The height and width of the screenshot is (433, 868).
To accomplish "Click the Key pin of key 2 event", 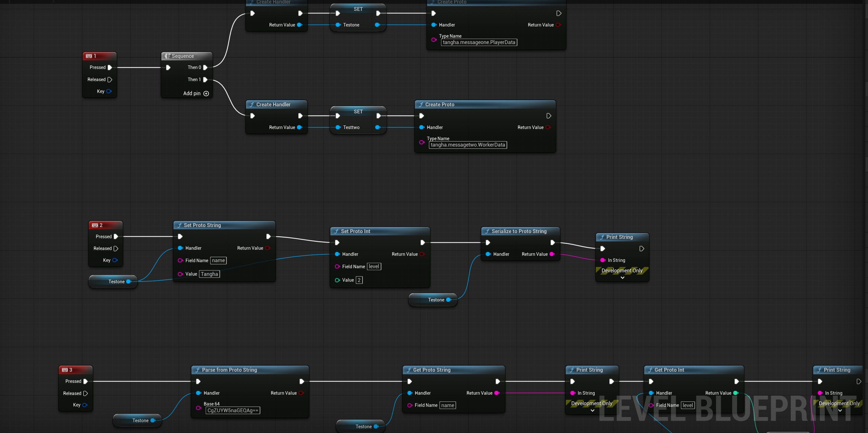I will pos(115,260).
